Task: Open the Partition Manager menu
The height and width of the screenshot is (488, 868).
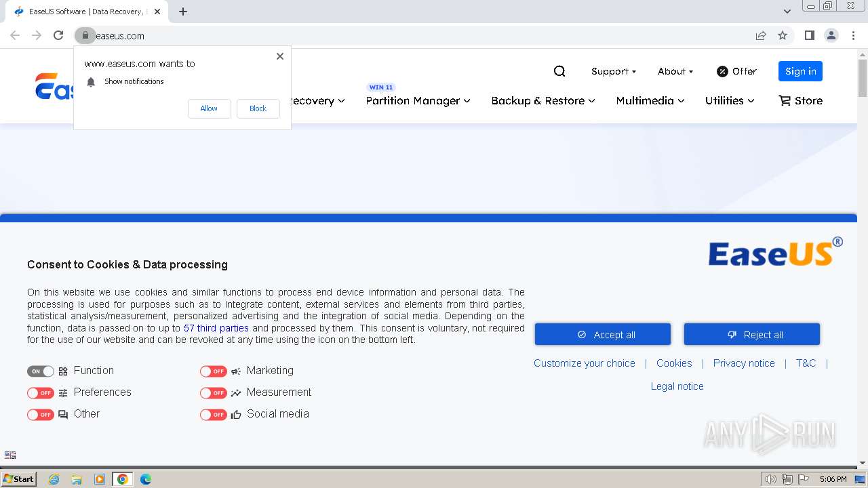Action: point(418,100)
